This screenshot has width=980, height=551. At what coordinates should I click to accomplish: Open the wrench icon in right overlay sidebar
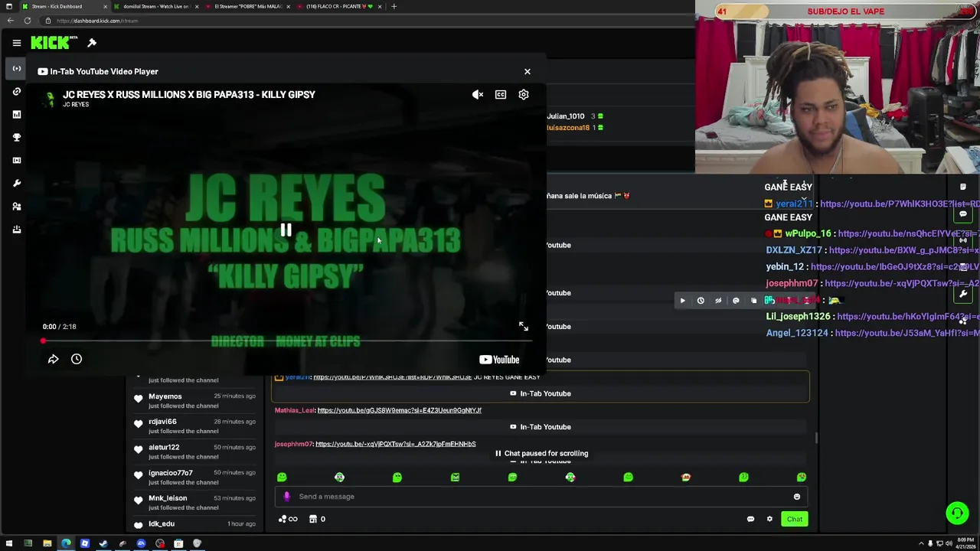[x=963, y=294]
